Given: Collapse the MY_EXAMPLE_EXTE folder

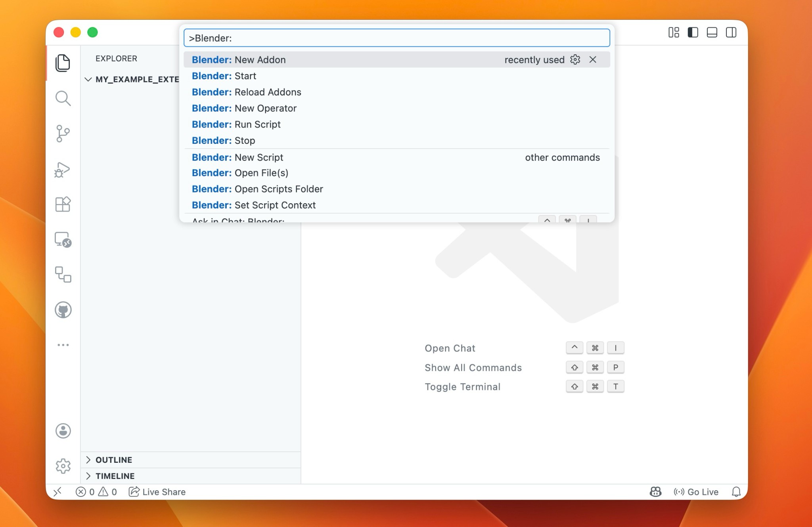Looking at the screenshot, I should point(88,79).
